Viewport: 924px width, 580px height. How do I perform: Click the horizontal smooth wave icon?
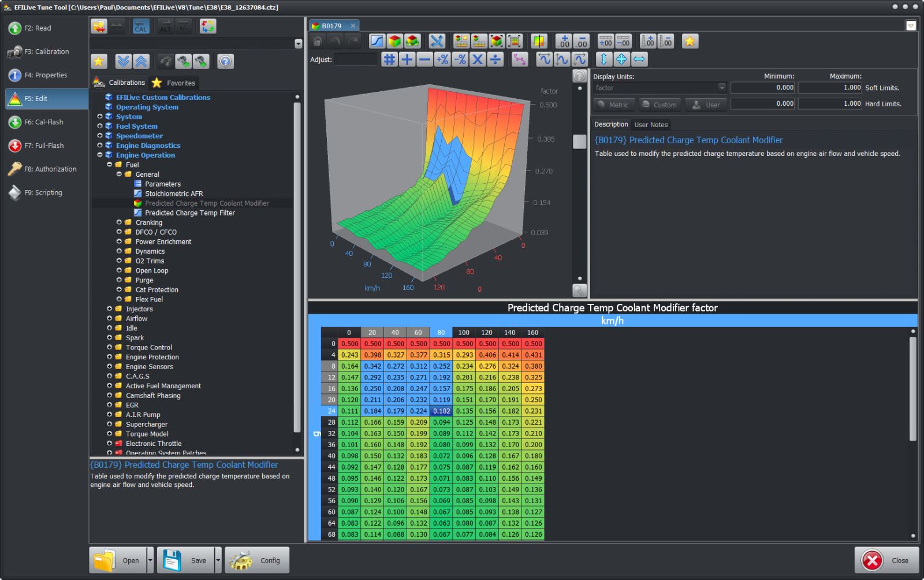544,59
